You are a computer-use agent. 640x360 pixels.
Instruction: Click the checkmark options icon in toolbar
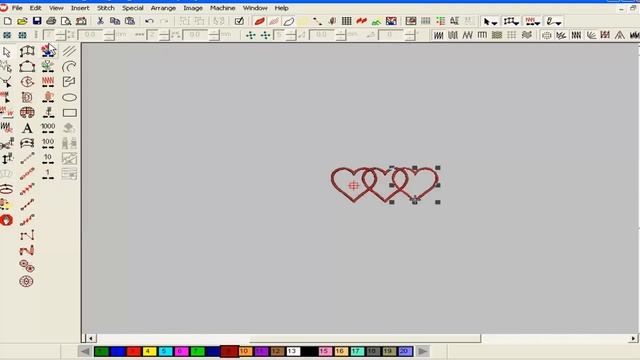tap(239, 21)
